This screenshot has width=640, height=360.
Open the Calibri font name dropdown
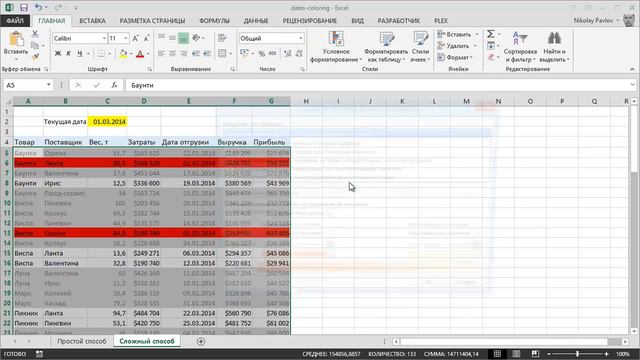[104, 38]
